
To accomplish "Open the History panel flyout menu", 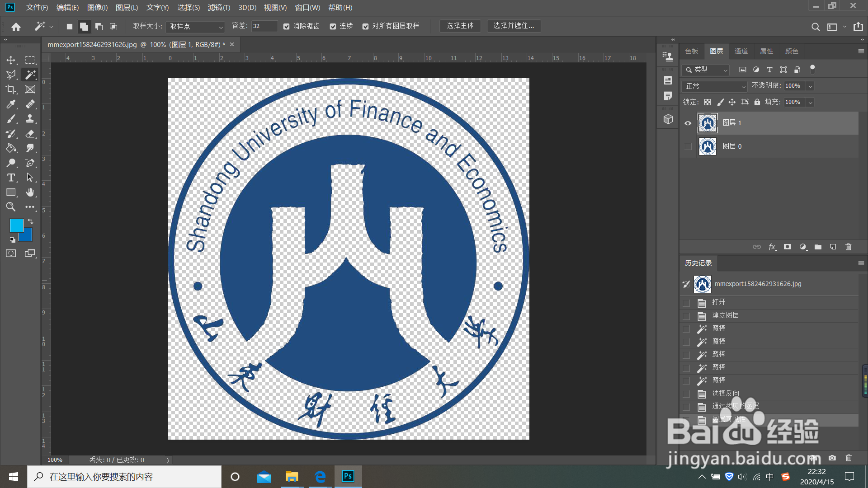I will (861, 263).
